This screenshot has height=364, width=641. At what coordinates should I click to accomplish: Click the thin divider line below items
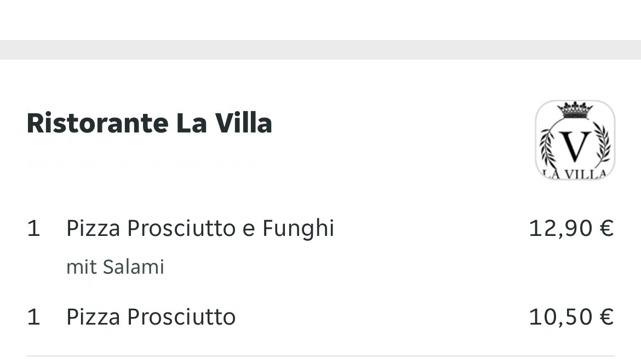point(321,356)
